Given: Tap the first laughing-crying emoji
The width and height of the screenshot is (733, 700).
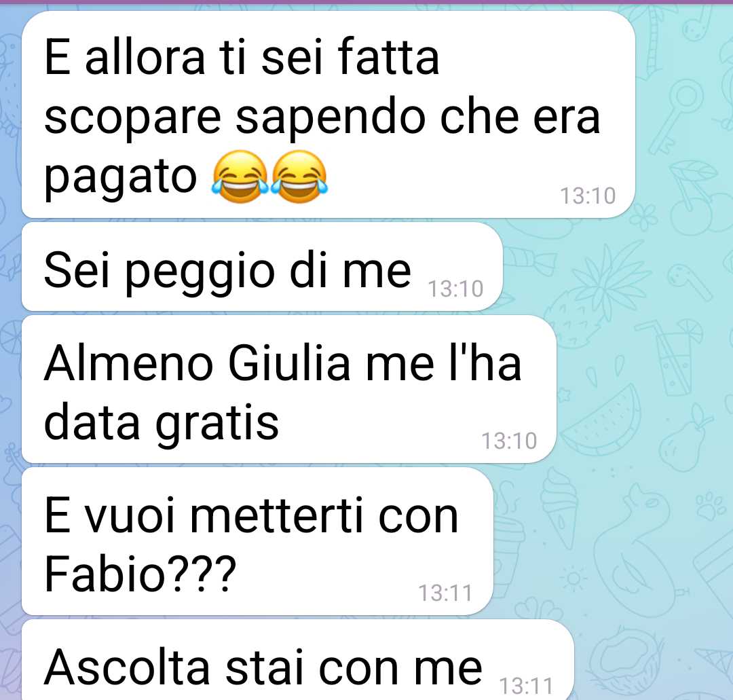Looking at the screenshot, I should tap(241, 177).
